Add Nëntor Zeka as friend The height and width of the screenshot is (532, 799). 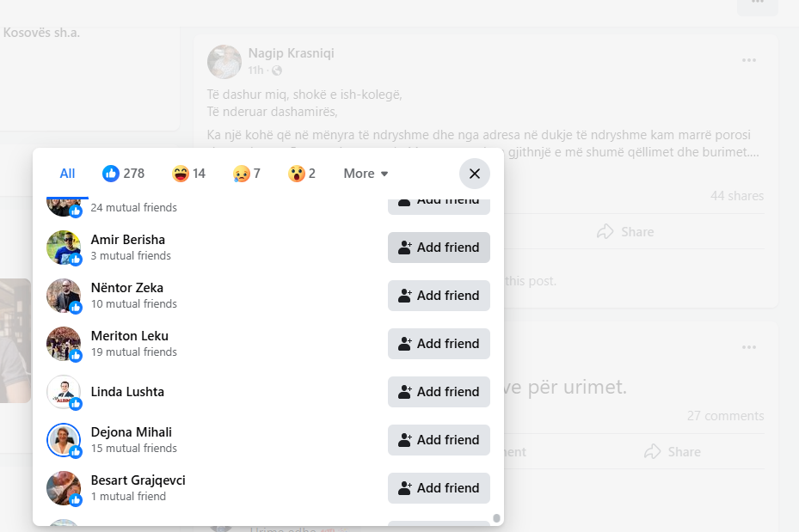(439, 296)
